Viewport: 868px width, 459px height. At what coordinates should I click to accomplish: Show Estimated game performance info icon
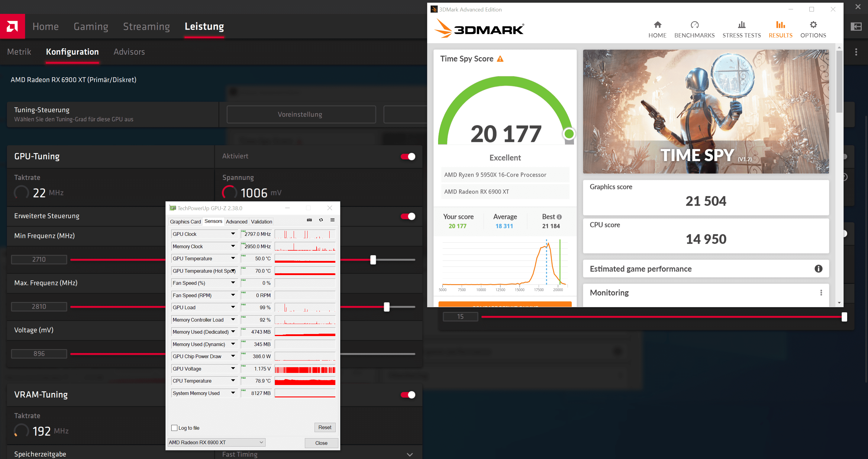click(x=818, y=268)
